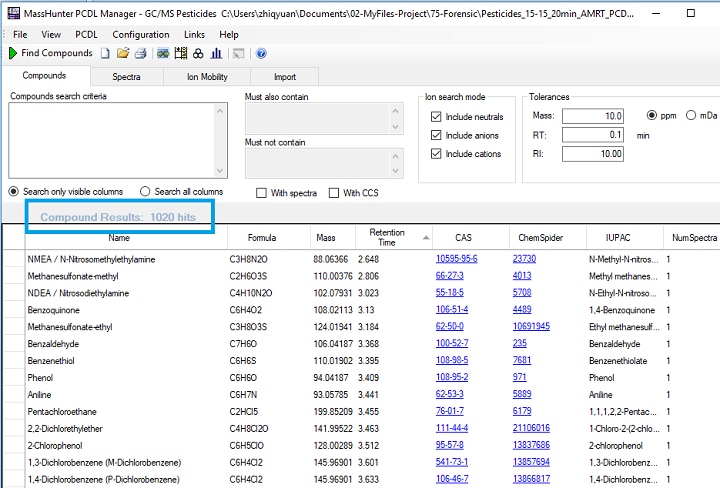The height and width of the screenshot is (488, 720).
Task: Choose the mDa mass tolerance unit
Action: [691, 115]
